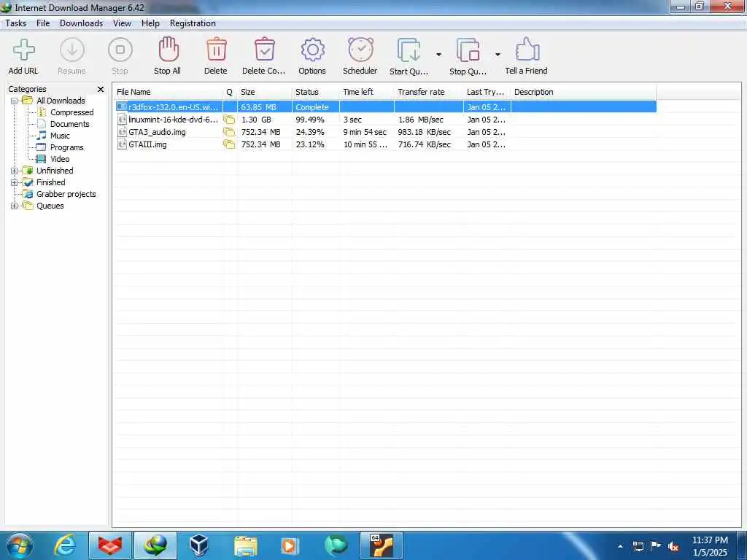Click the Tell a Friend thumbs-up icon
Viewport: 747px width, 560px height.
(527, 50)
